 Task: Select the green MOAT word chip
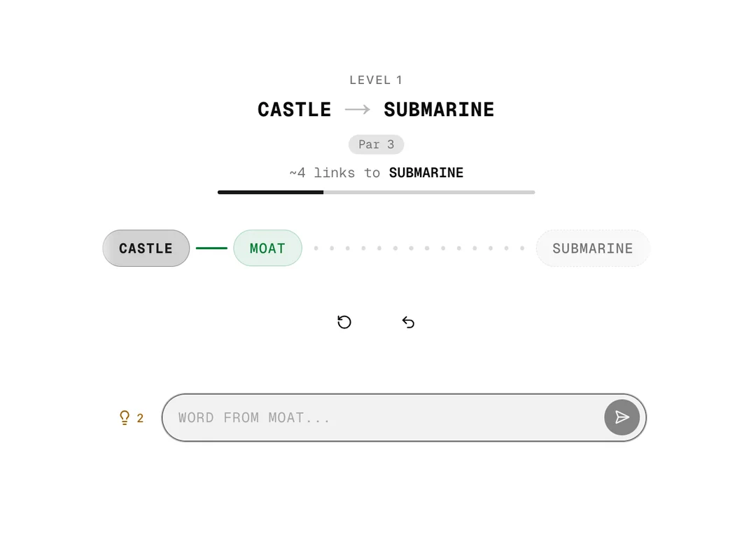(267, 249)
